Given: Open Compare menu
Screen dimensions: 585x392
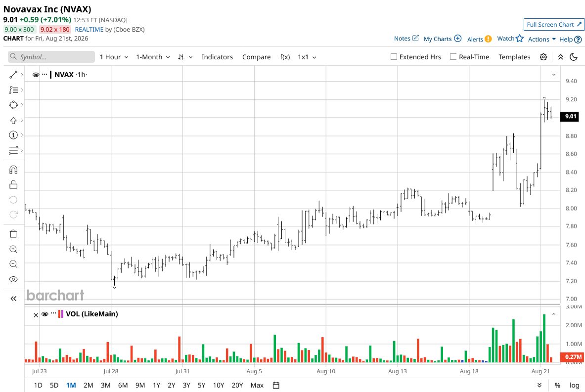Looking at the screenshot, I should (256, 57).
